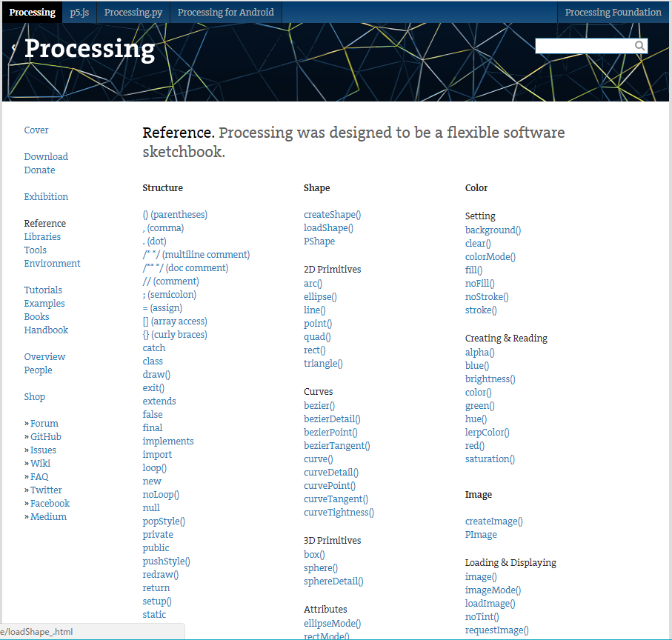Open the Examples page
Image resolution: width=672 pixels, height=640 pixels.
pos(44,303)
